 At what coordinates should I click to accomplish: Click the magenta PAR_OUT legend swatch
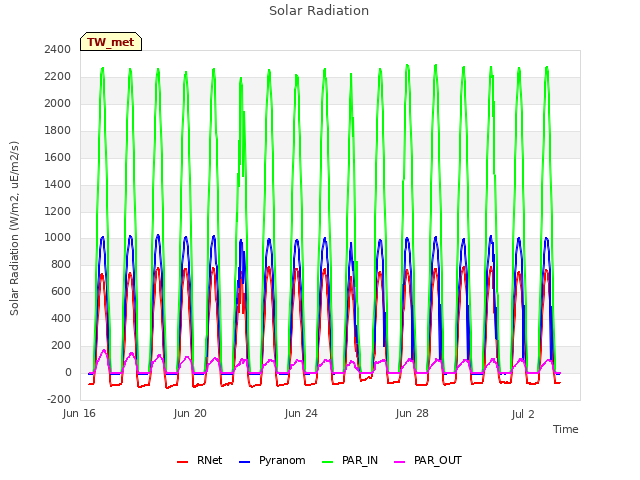[x=400, y=462]
